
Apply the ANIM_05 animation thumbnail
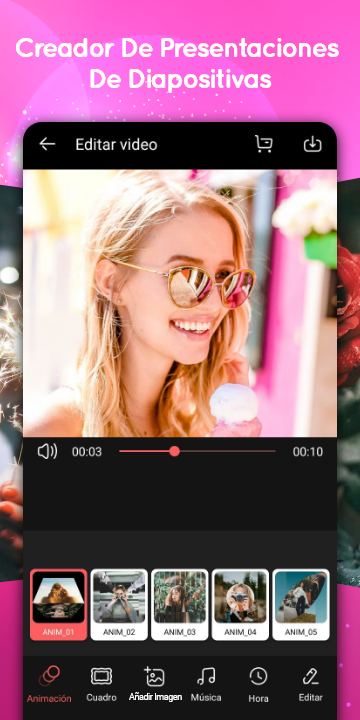pyautogui.click(x=301, y=605)
